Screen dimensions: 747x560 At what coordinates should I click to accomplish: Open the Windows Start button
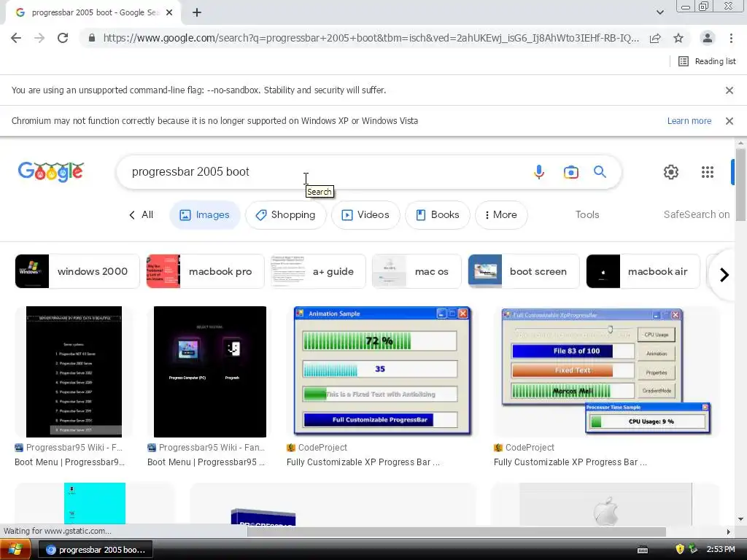[15, 550]
